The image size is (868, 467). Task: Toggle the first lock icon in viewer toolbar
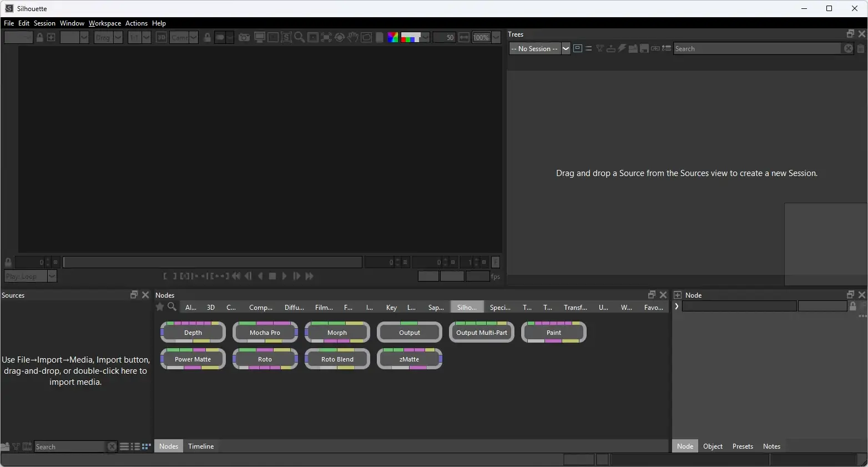(x=40, y=37)
